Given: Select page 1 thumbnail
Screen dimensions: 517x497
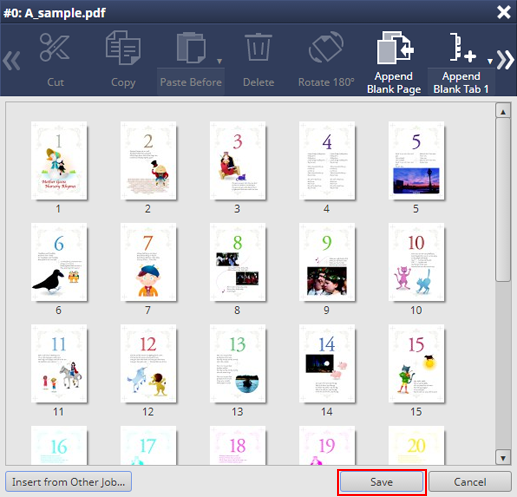Looking at the screenshot, I should [x=59, y=161].
